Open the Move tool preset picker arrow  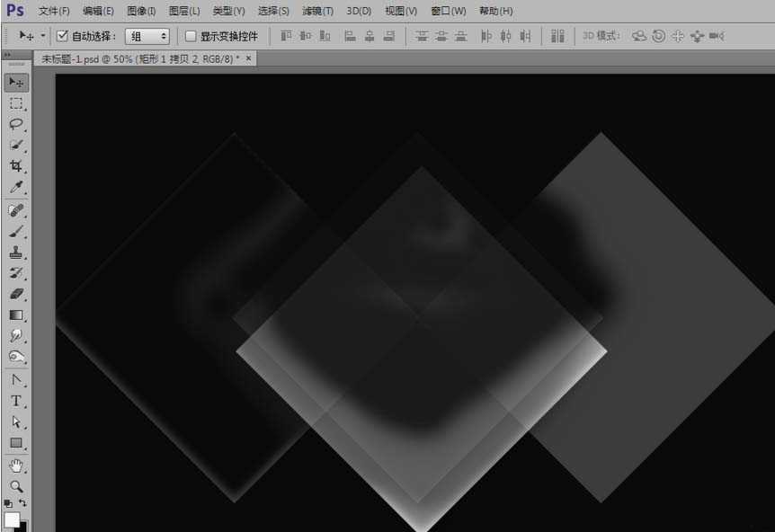[x=43, y=36]
